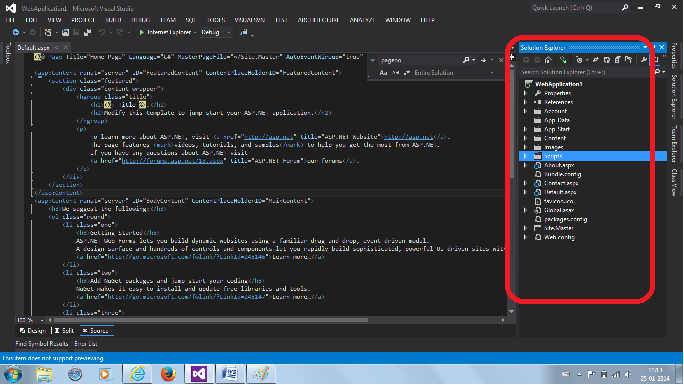Expand the Site.Master node
Screen dimensions: 684x385
click(526, 228)
